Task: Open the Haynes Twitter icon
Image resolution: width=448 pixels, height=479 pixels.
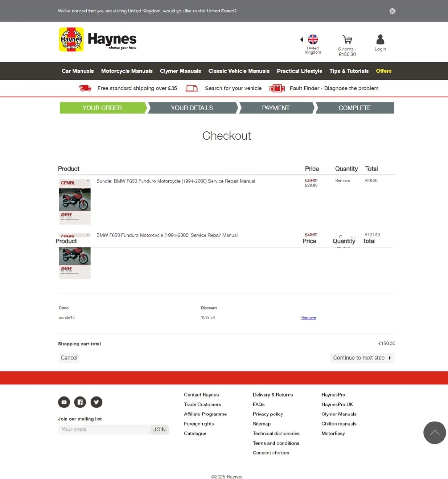Action: (97, 402)
